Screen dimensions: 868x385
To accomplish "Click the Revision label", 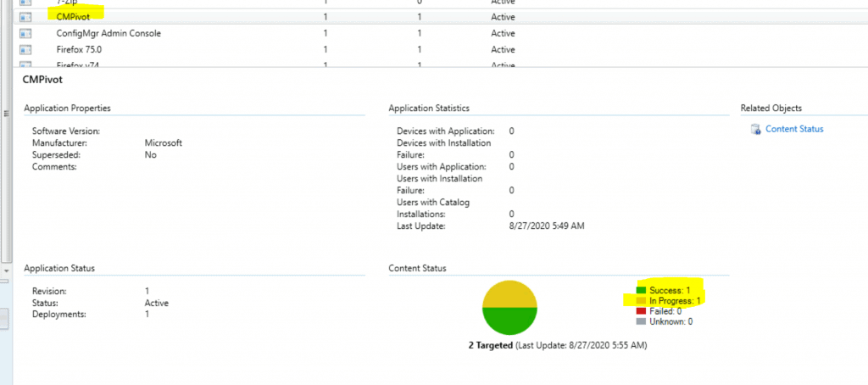I will pyautogui.click(x=49, y=291).
